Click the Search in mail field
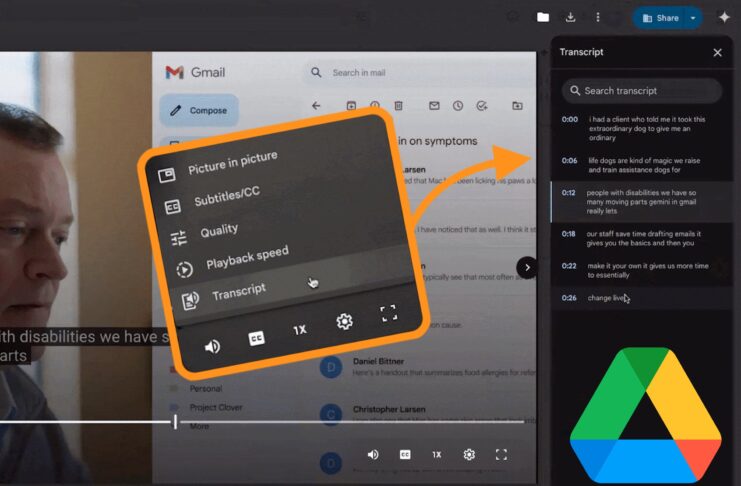 coord(418,73)
